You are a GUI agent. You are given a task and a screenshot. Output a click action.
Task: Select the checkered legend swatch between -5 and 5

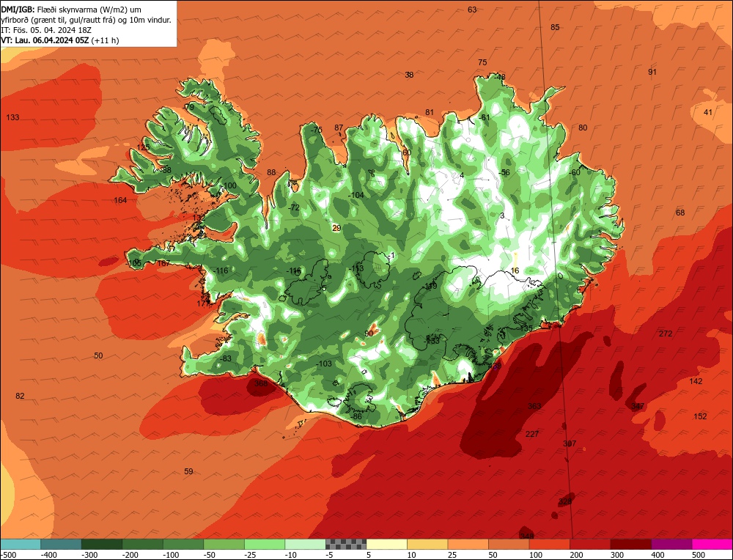(x=346, y=544)
